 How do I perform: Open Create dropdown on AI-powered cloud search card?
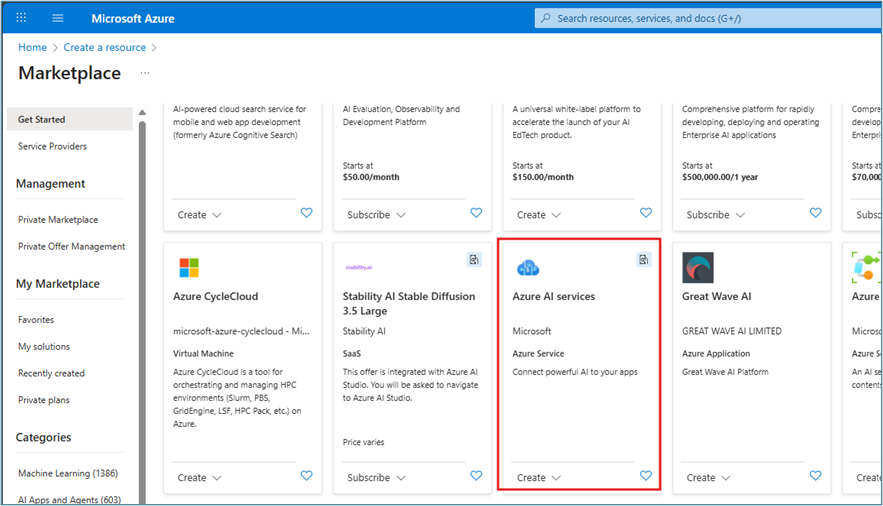click(199, 215)
